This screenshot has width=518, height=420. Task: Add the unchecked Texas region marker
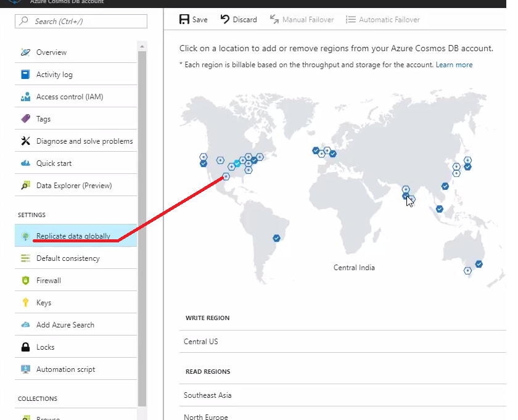(226, 176)
